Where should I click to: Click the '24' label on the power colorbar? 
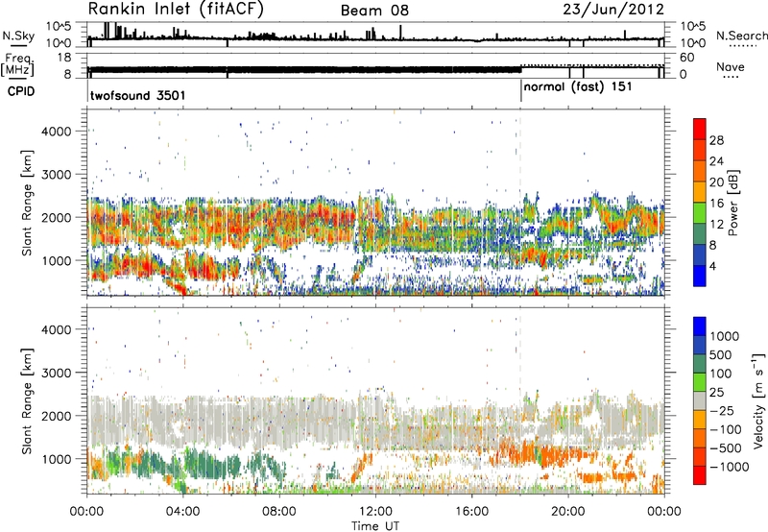pyautogui.click(x=716, y=161)
